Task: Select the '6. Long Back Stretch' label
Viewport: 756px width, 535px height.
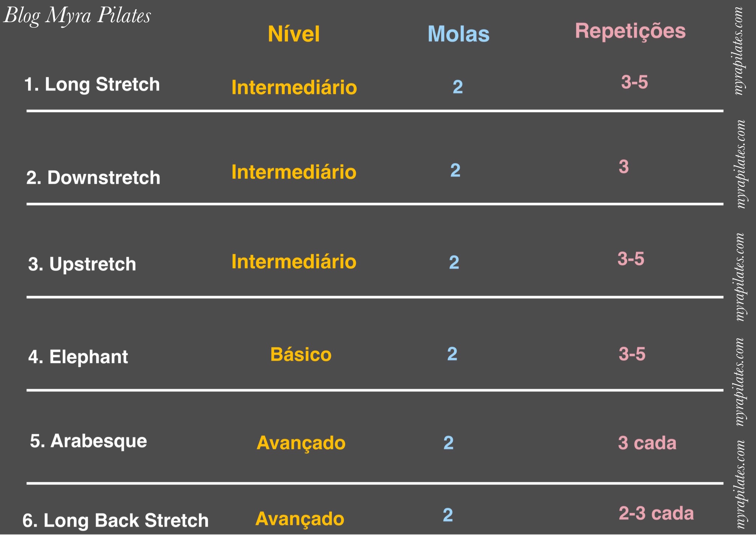Action: tap(116, 521)
